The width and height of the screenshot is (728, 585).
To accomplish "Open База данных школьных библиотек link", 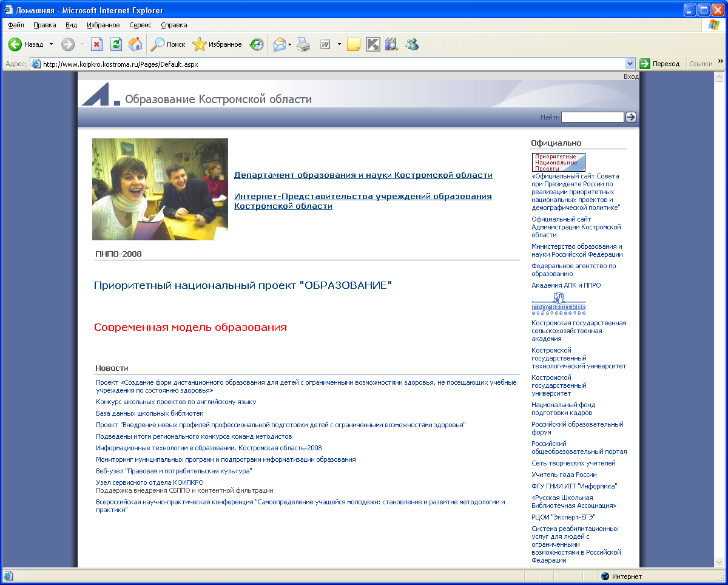I will pos(150,413).
